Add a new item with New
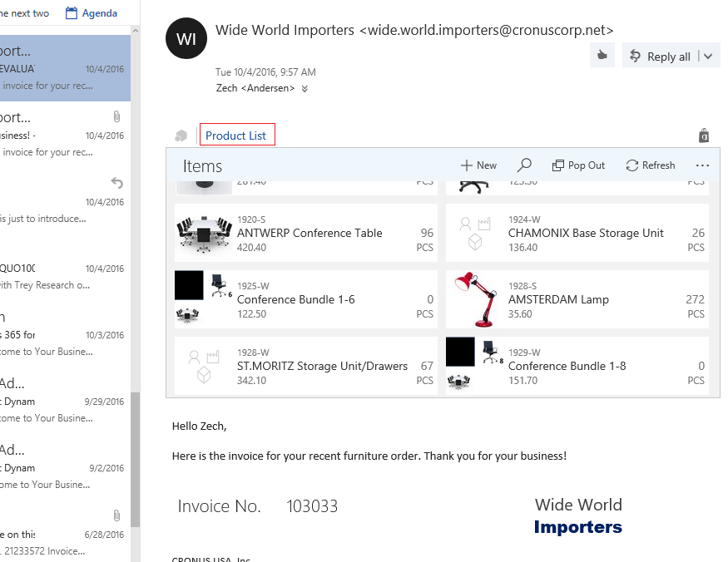This screenshot has width=728, height=562. pos(478,165)
